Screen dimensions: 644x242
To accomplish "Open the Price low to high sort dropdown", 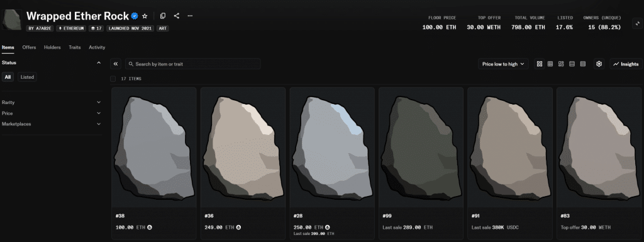I will click(503, 64).
